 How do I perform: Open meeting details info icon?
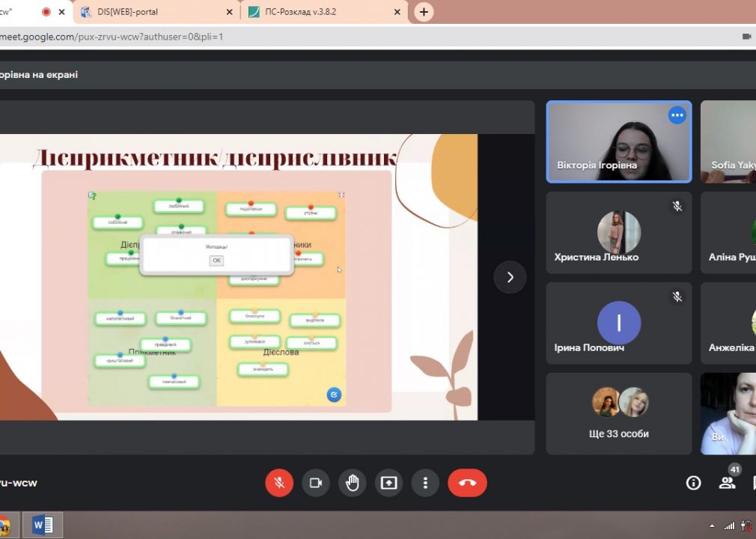pyautogui.click(x=693, y=483)
